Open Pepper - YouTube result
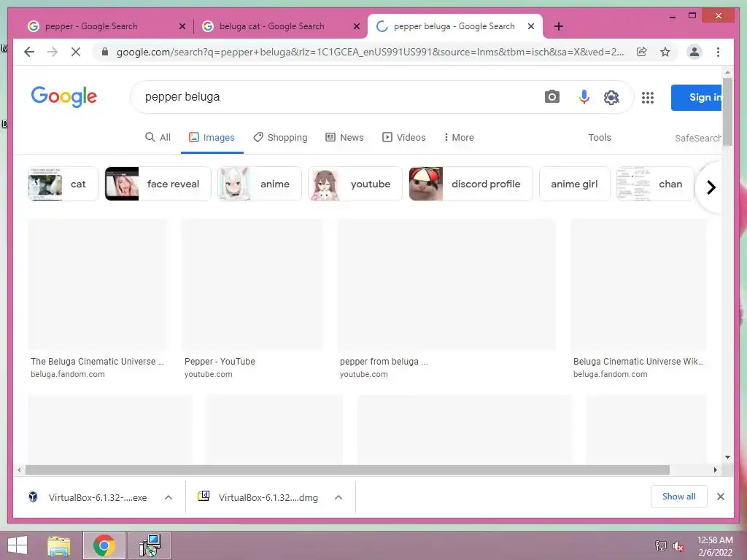The image size is (747, 560). coord(220,362)
